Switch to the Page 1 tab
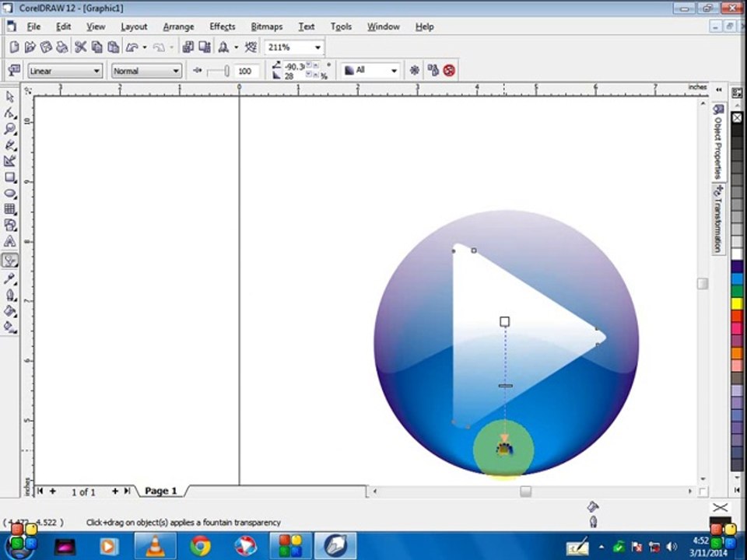The width and height of the screenshot is (747, 560). coord(161,491)
